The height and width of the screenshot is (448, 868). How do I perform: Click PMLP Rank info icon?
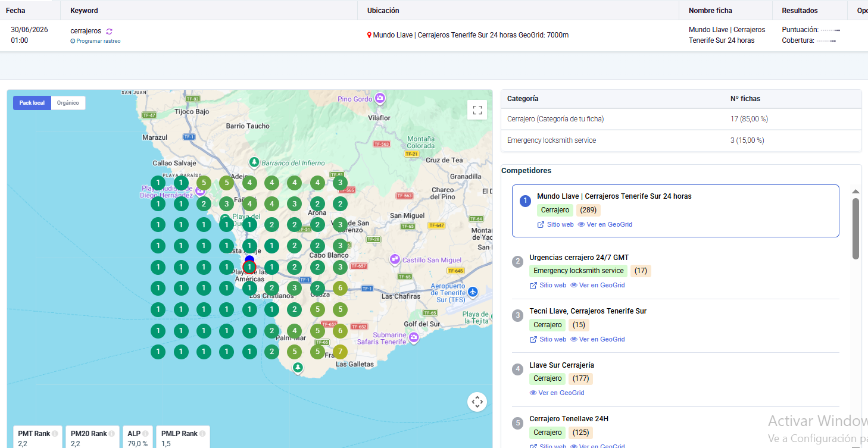click(202, 434)
